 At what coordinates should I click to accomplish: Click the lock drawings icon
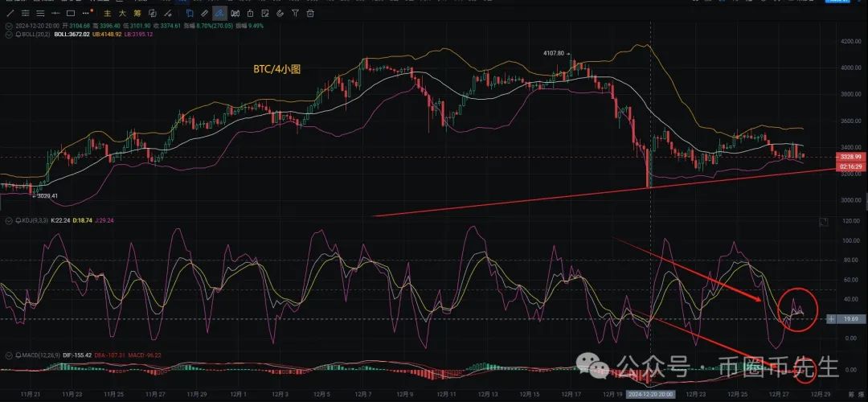click(250, 13)
